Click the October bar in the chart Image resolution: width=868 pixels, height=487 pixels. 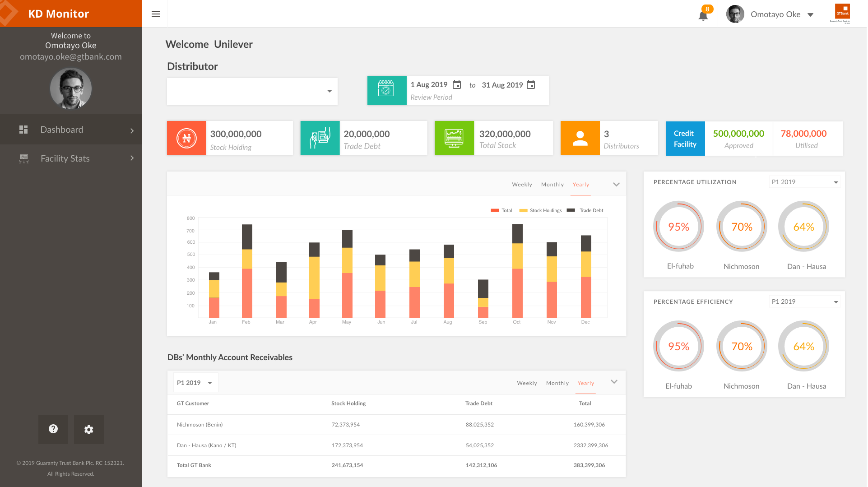(x=517, y=271)
